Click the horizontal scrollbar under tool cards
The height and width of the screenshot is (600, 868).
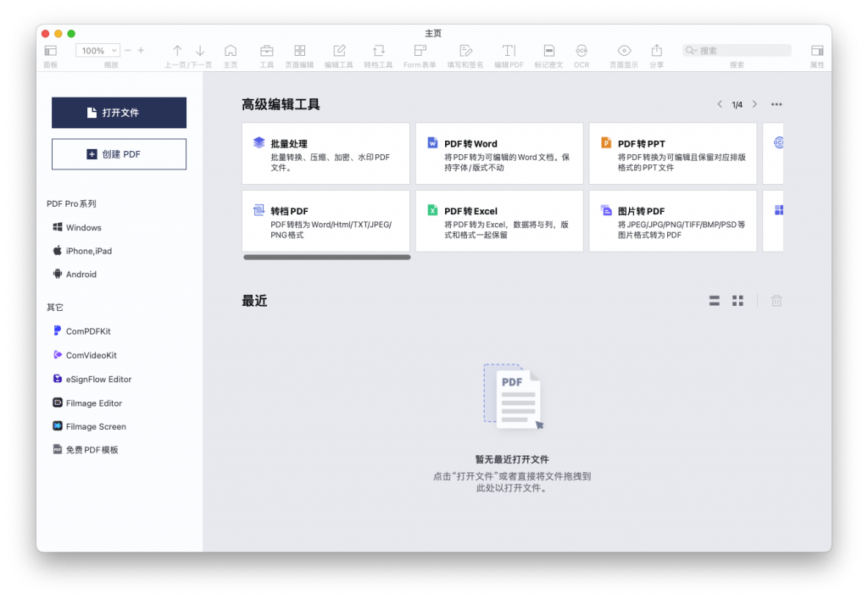pyautogui.click(x=326, y=257)
